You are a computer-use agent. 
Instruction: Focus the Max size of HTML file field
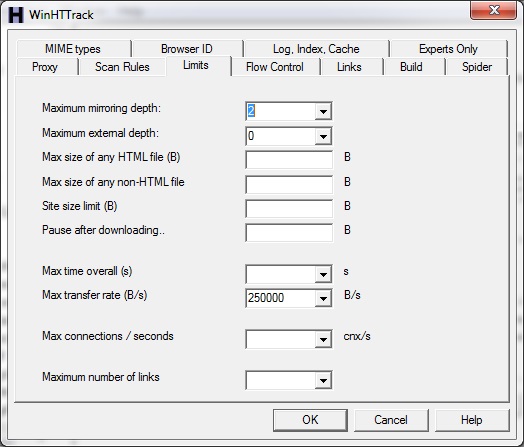289,160
